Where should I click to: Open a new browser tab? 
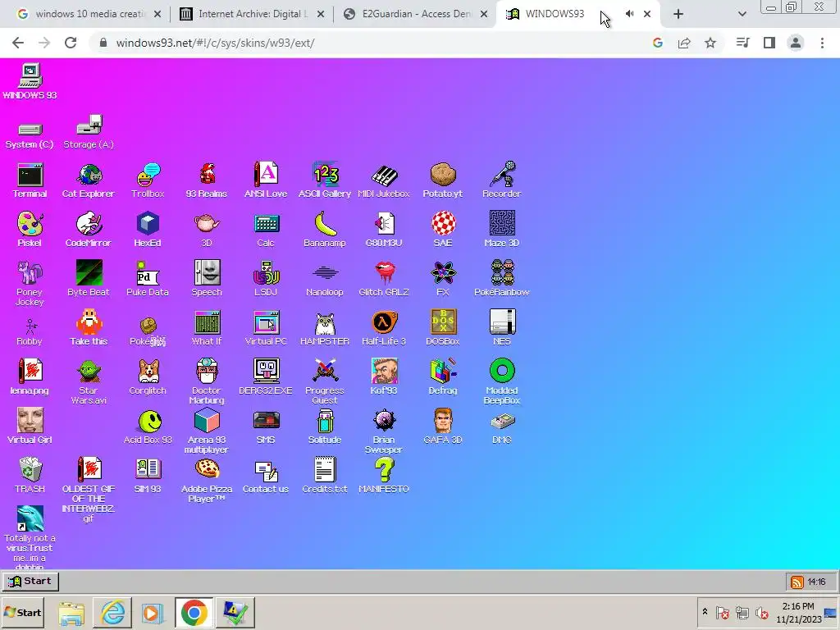pos(678,15)
